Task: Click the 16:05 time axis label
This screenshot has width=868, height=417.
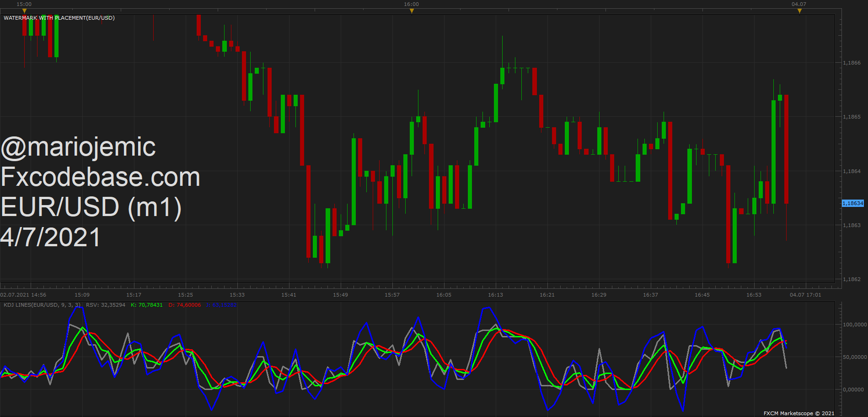Action: pyautogui.click(x=444, y=295)
